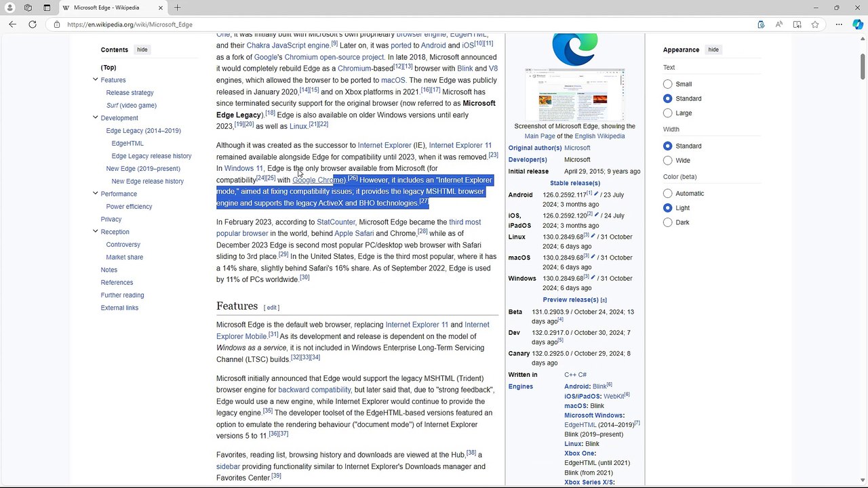868x488 pixels.
Task: Open the backward compatibility link
Action: click(x=315, y=390)
